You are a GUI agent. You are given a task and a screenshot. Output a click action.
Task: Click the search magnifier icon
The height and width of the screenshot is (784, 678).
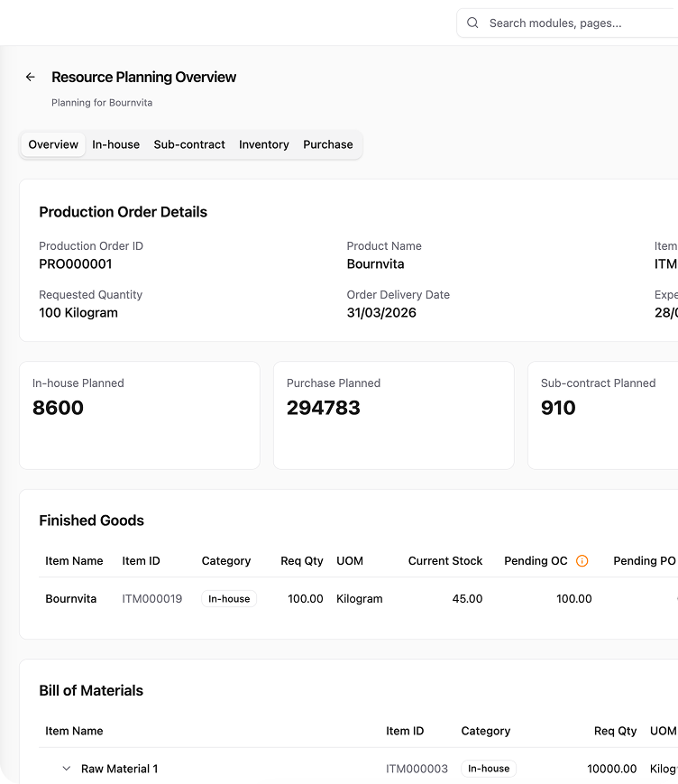tap(472, 23)
